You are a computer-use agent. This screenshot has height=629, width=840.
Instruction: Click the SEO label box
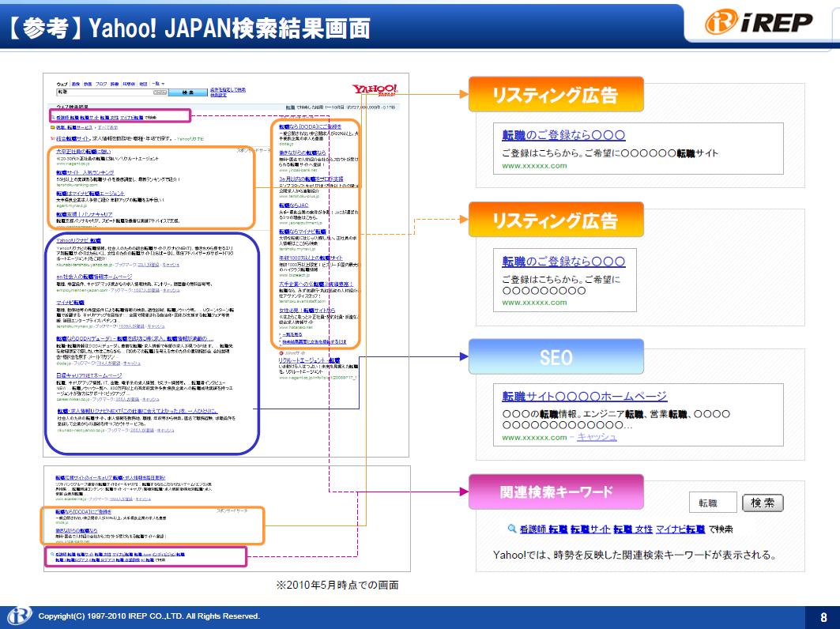(x=556, y=357)
